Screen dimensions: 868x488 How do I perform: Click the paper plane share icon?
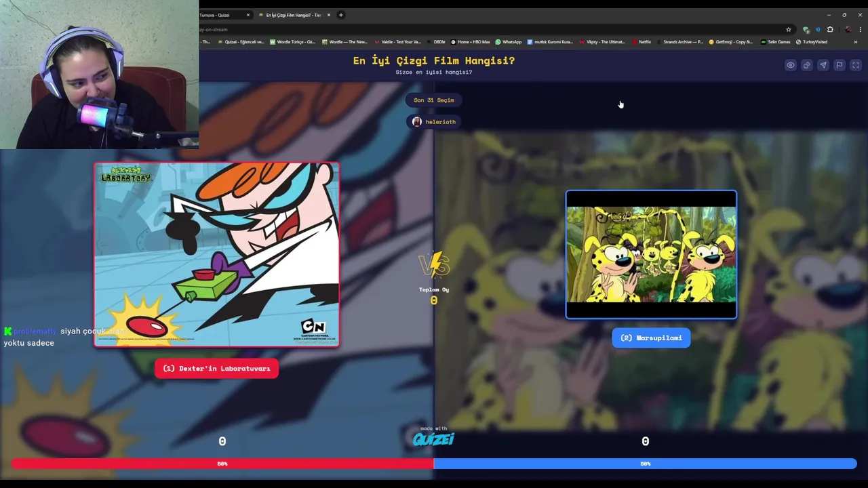click(823, 65)
